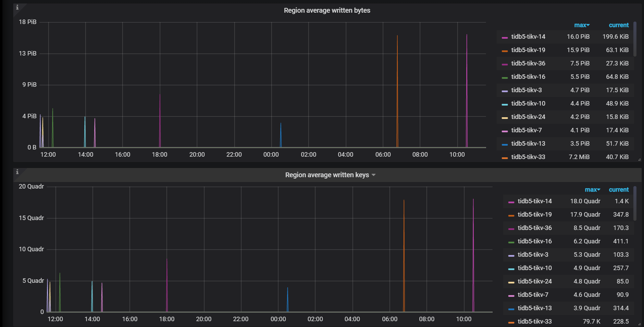Click 314.4 current value for tikv-13

click(x=621, y=308)
